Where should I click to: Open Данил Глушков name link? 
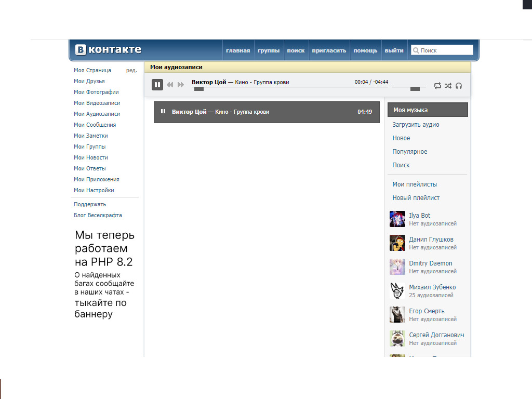point(431,239)
